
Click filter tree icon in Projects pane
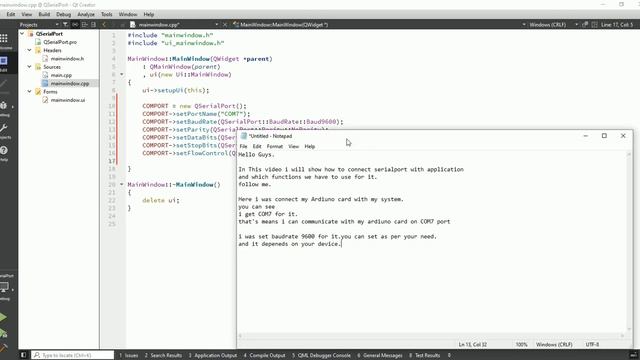[65, 24]
